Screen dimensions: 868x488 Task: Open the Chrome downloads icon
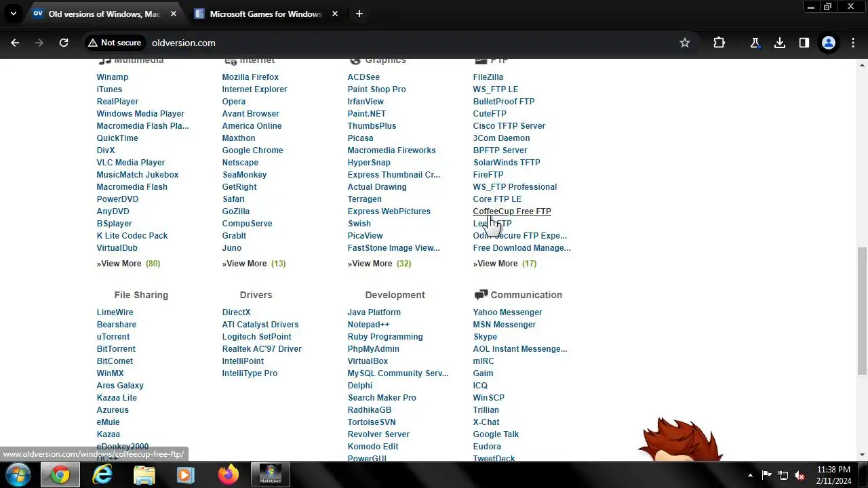pos(780,43)
